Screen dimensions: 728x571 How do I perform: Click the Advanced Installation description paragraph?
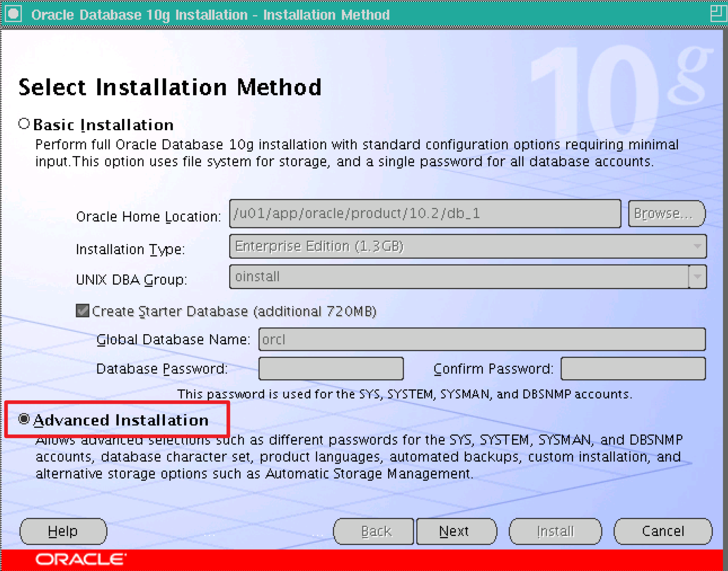tap(359, 457)
